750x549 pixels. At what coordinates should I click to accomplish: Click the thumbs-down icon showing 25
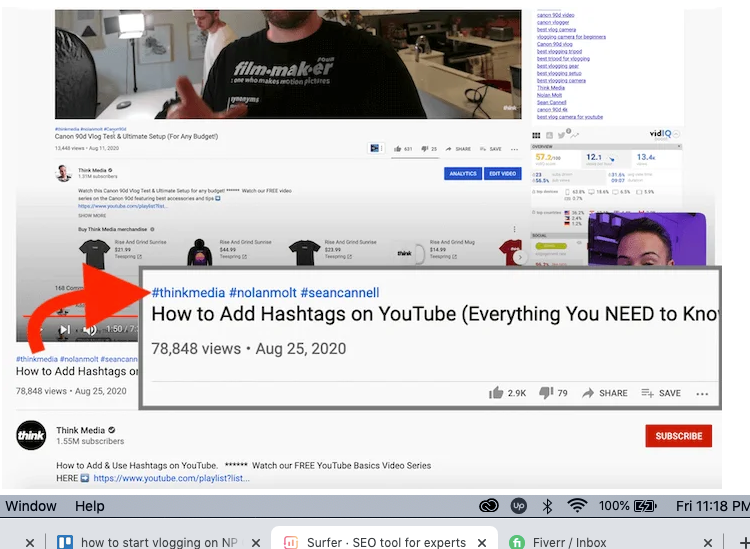(x=424, y=149)
